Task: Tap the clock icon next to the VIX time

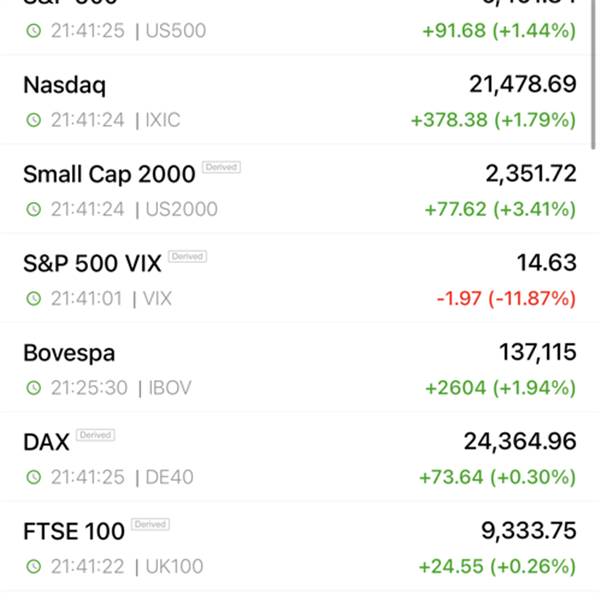Action: click(x=34, y=298)
